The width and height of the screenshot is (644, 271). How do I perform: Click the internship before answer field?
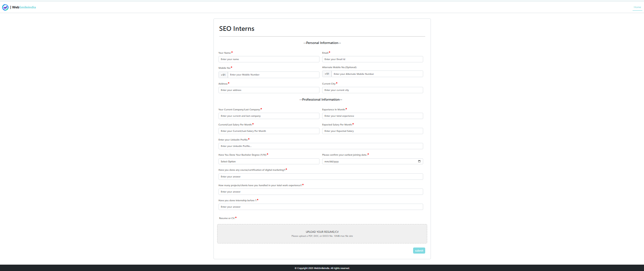point(320,207)
